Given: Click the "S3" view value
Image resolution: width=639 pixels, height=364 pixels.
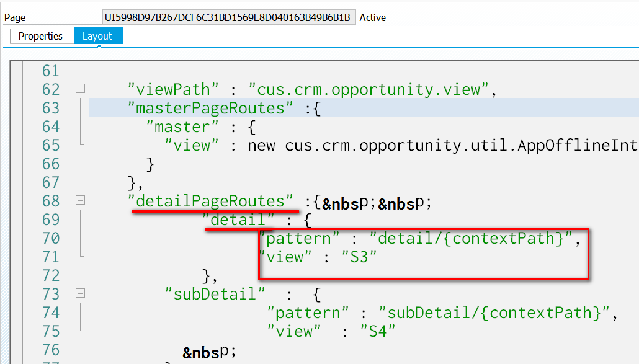Looking at the screenshot, I should click(x=359, y=257).
